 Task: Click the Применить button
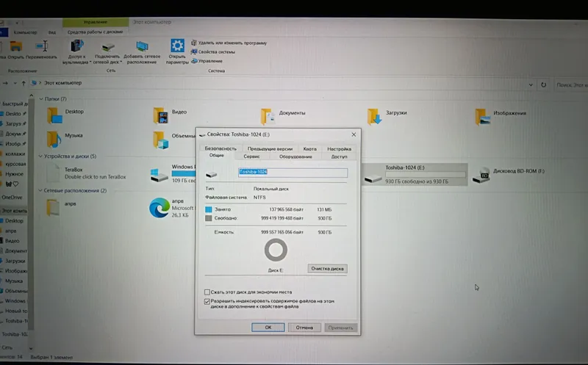[340, 328]
